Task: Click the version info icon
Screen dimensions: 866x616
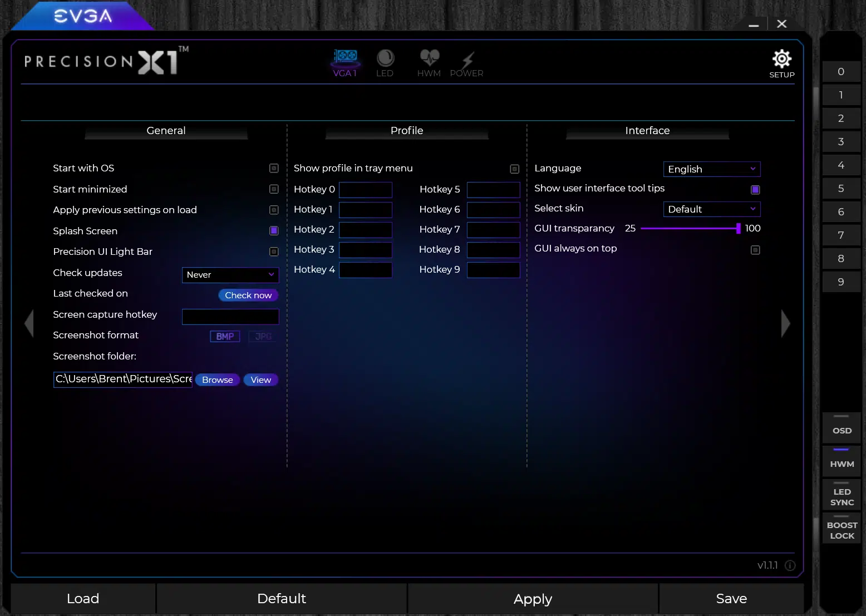Action: point(790,565)
